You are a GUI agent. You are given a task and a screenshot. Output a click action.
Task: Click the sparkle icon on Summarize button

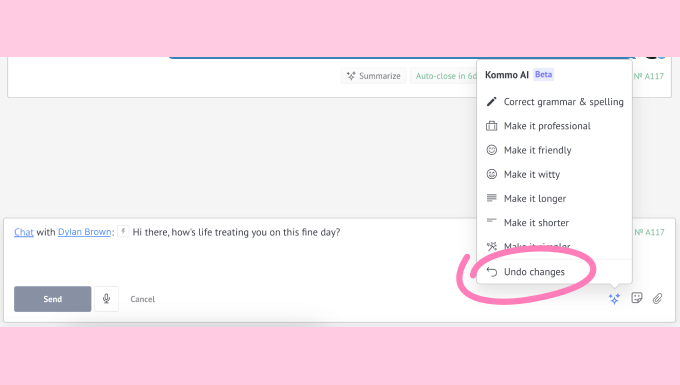pyautogui.click(x=351, y=76)
